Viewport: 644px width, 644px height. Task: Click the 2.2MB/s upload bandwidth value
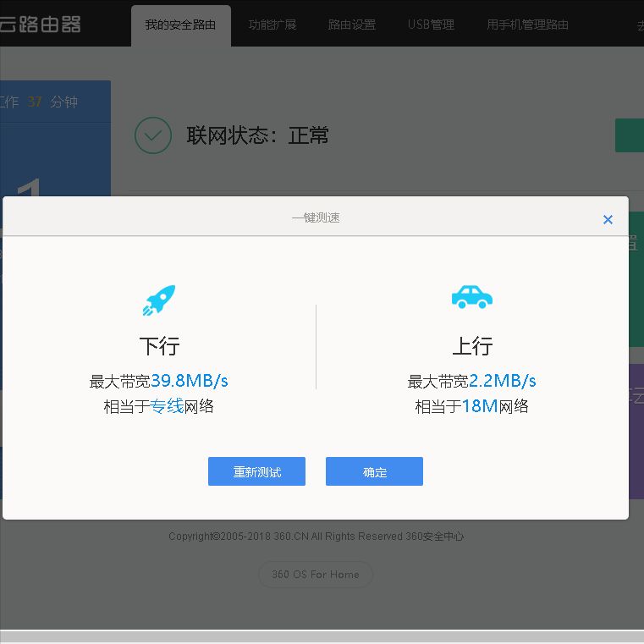pyautogui.click(x=502, y=381)
